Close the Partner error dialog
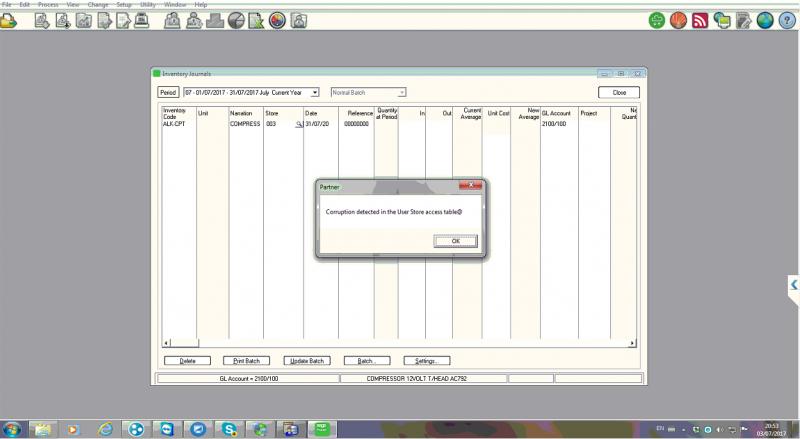The image size is (800, 439). point(471,185)
